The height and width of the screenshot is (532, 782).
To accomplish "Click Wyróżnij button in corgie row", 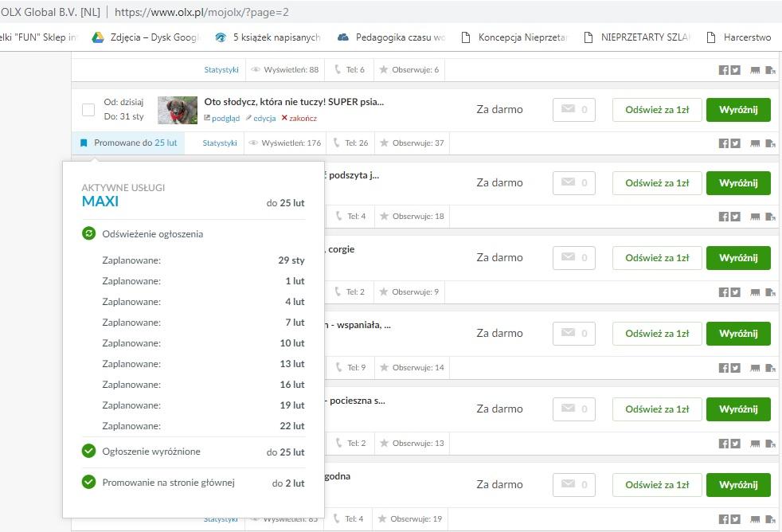I will (x=738, y=258).
